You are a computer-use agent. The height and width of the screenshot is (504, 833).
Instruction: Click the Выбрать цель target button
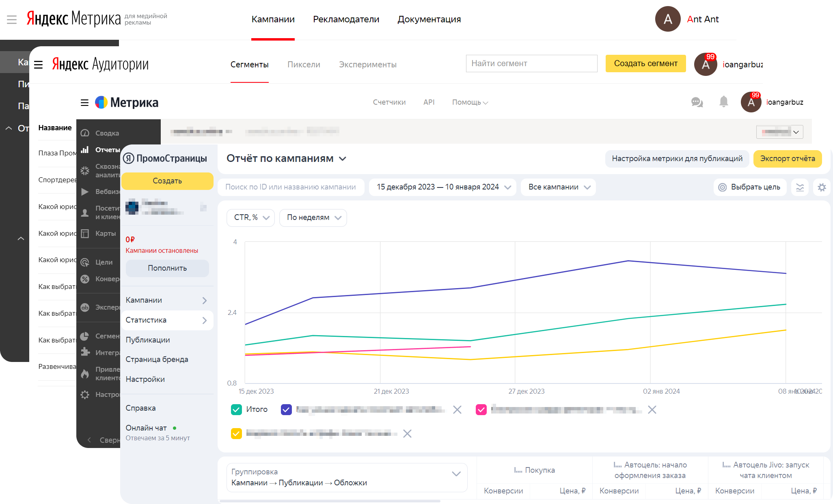tap(749, 187)
